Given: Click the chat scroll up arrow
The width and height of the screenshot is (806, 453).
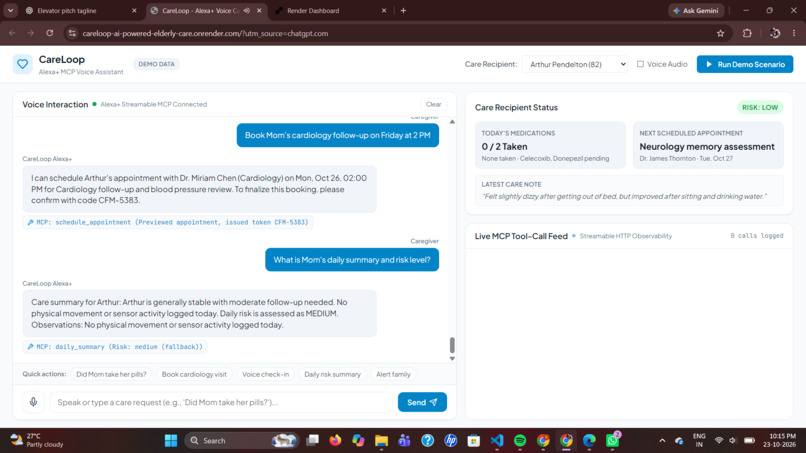Looking at the screenshot, I should point(452,122).
